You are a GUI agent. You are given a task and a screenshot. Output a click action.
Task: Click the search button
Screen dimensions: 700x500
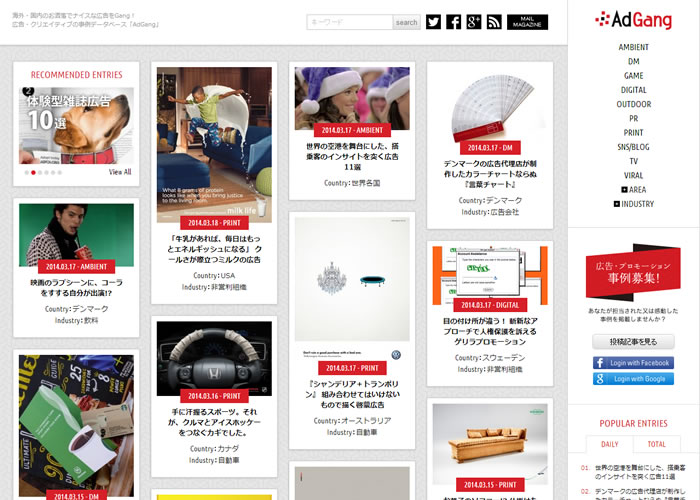(406, 22)
